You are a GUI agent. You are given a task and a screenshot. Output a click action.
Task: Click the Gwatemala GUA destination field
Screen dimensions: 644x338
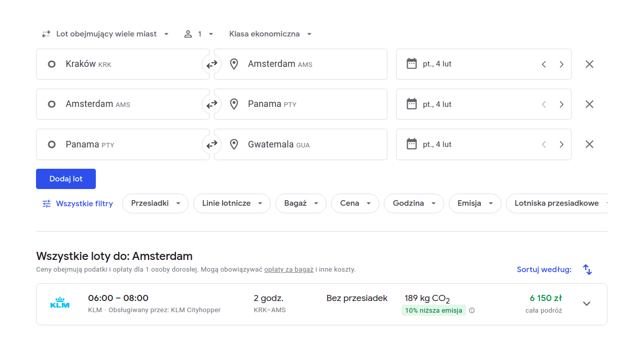(301, 144)
